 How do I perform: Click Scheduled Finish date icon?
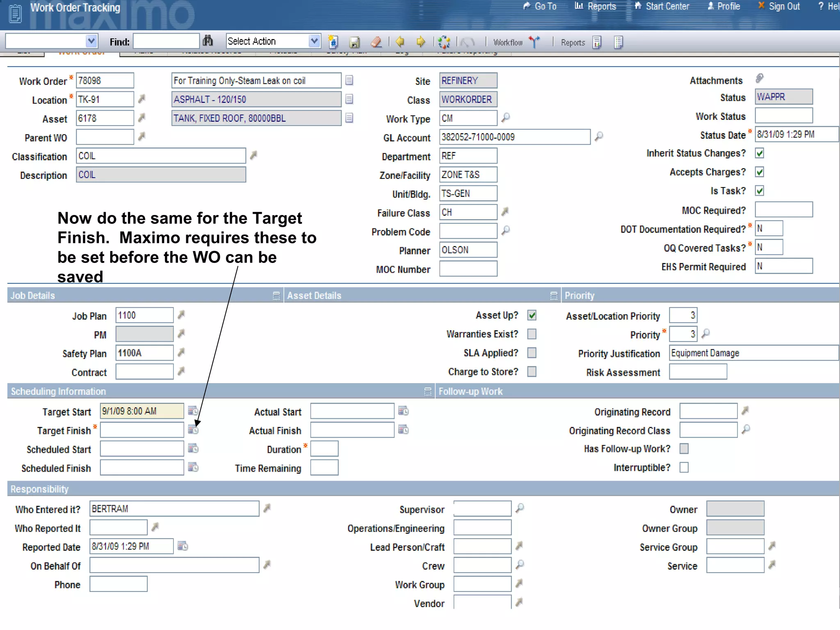point(193,467)
